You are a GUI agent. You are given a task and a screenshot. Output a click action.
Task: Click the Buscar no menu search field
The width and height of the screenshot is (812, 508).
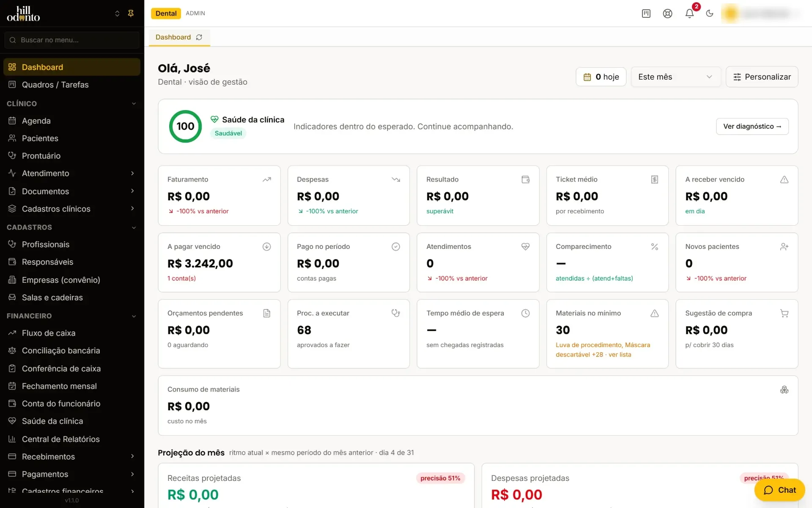click(x=71, y=40)
